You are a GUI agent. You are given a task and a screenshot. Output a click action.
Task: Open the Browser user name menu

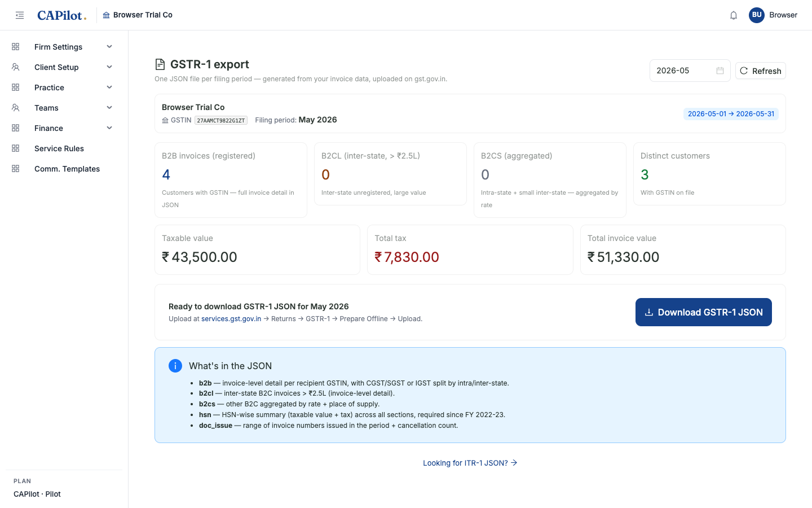(x=783, y=15)
